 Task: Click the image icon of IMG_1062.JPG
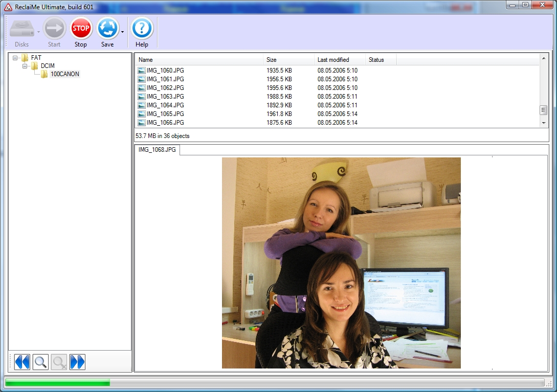142,88
